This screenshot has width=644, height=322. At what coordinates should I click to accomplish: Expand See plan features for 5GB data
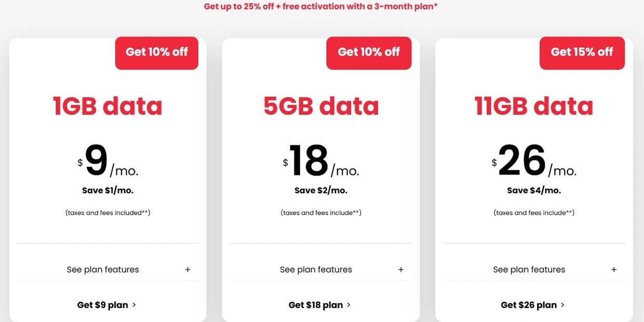point(316,270)
